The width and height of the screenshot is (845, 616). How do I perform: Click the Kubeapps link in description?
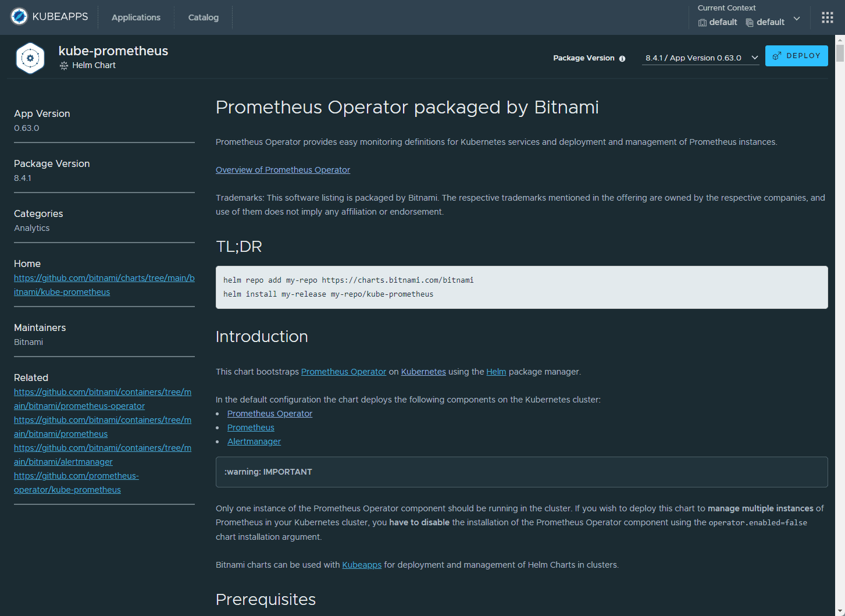pos(362,565)
